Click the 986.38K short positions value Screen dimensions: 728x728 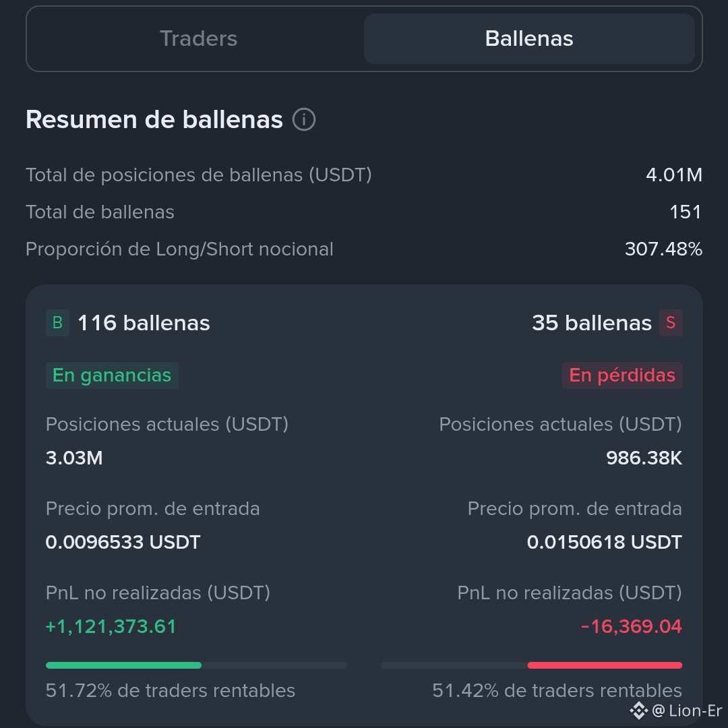coord(644,458)
